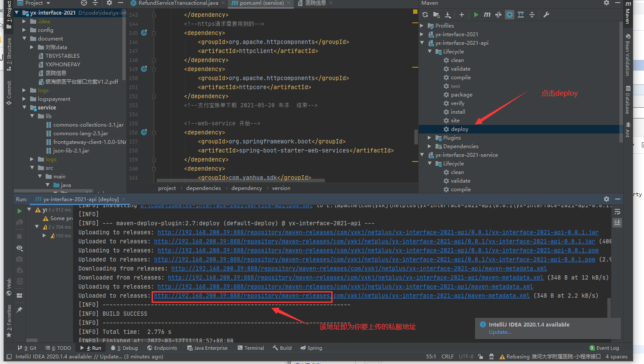Collapse the document folder
The width and height of the screenshot is (644, 364).
tap(24, 38)
